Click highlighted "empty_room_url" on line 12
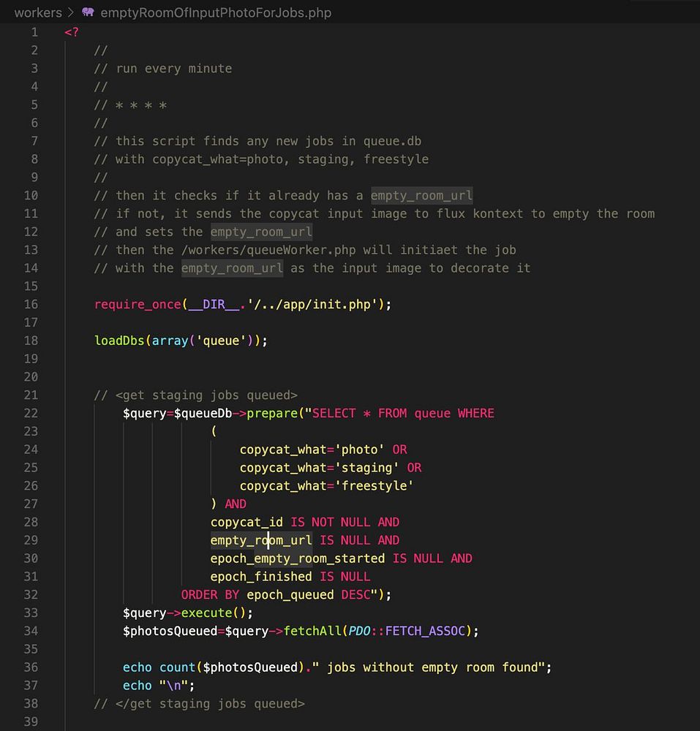 coord(261,232)
